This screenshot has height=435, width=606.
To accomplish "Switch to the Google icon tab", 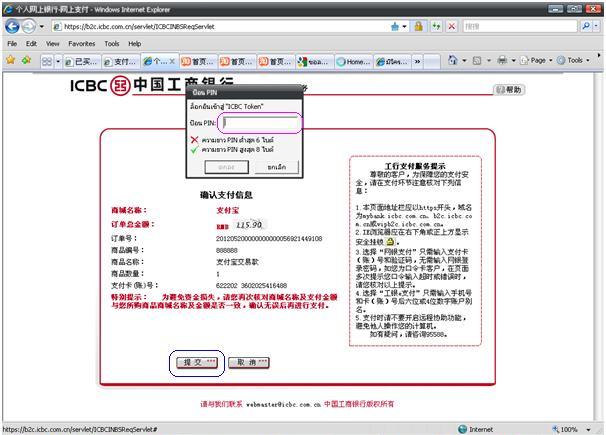I will (314, 62).
